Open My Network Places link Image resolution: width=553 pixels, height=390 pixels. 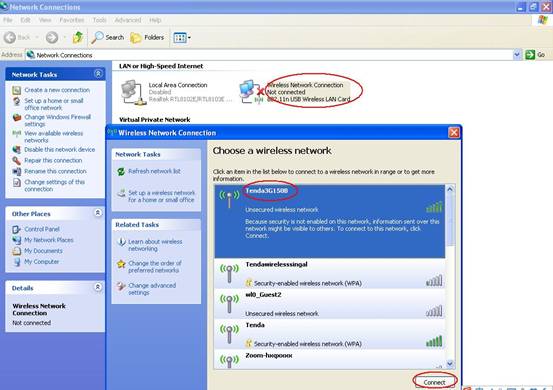point(49,240)
